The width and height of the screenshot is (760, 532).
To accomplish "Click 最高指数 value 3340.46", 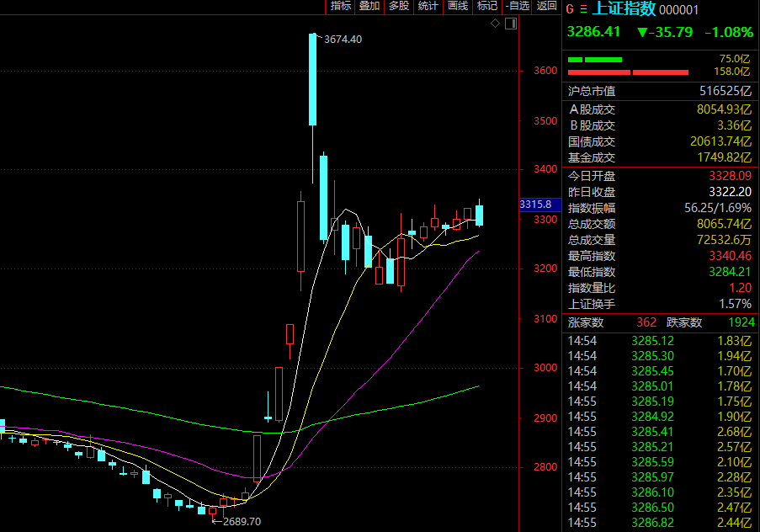I will pos(730,256).
